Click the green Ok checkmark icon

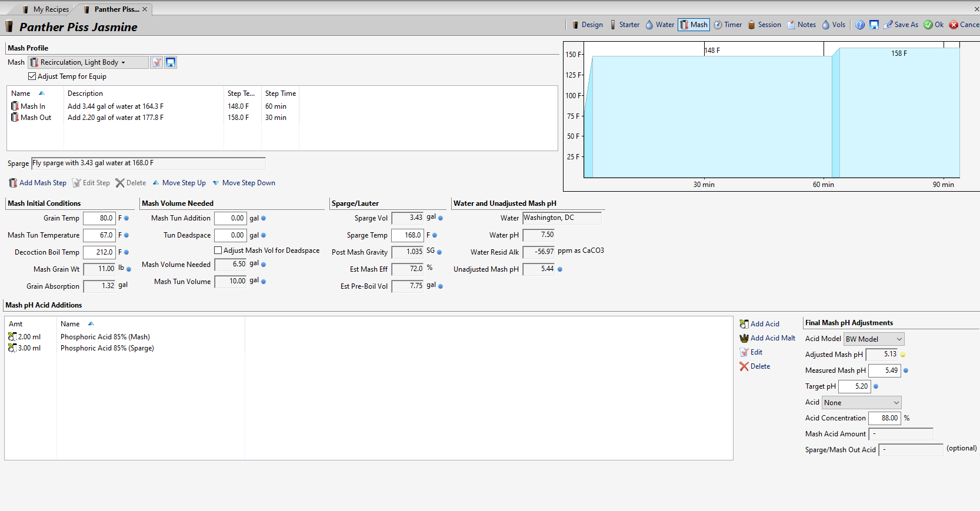click(x=928, y=25)
